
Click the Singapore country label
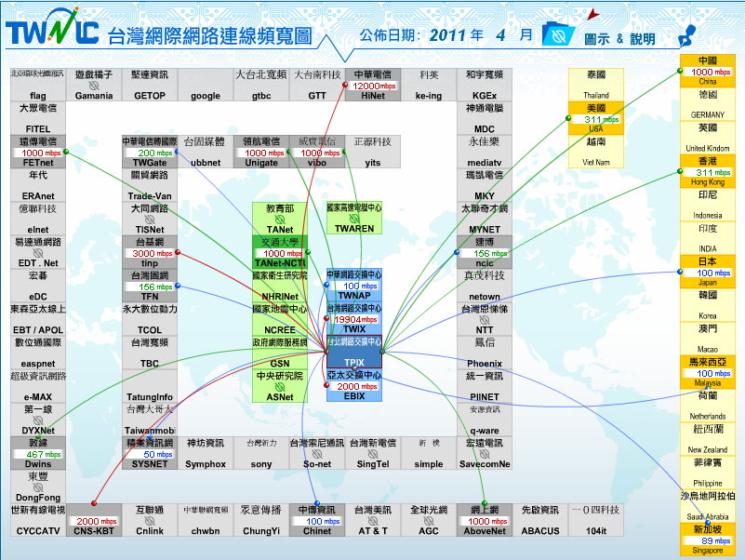[x=708, y=551]
